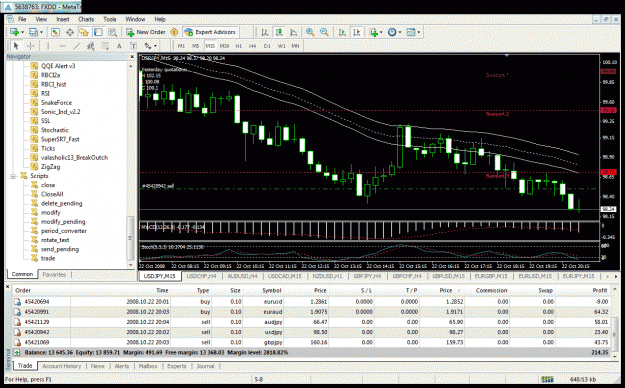Select the text label (T) tool
625x388 pixels.
(x=134, y=46)
